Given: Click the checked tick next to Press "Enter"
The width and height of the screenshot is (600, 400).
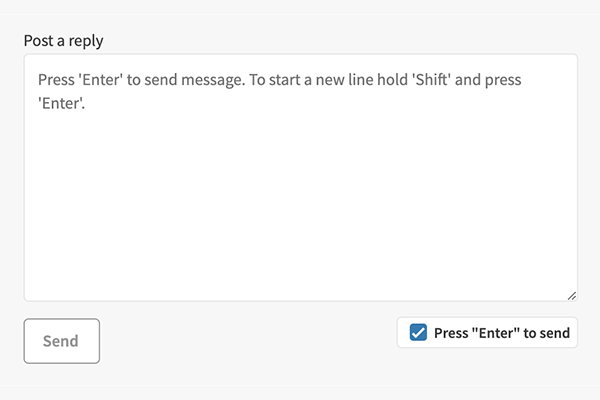Looking at the screenshot, I should 419,333.
